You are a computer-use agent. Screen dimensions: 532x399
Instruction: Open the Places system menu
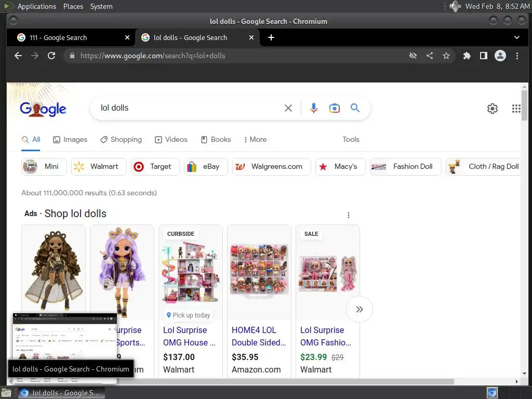tap(73, 6)
